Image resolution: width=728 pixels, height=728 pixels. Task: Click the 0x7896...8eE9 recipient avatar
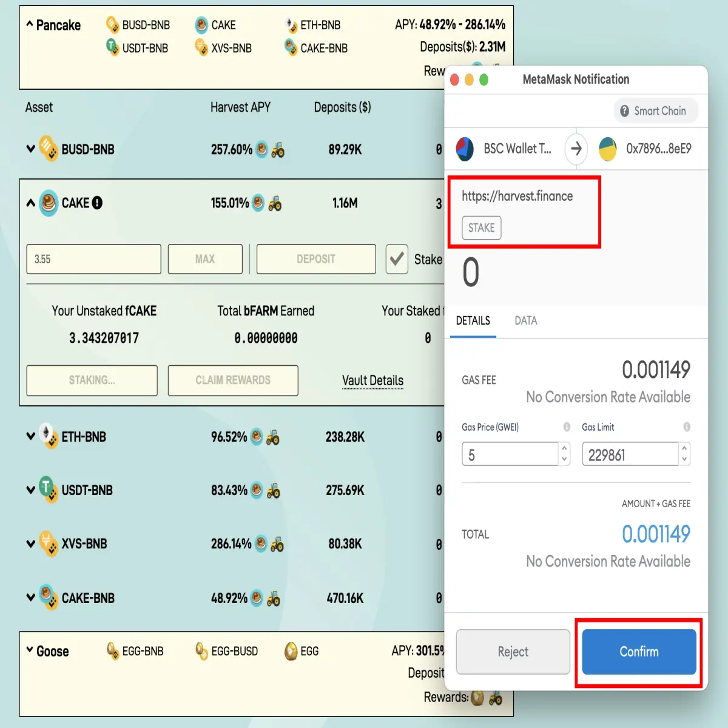click(x=608, y=149)
